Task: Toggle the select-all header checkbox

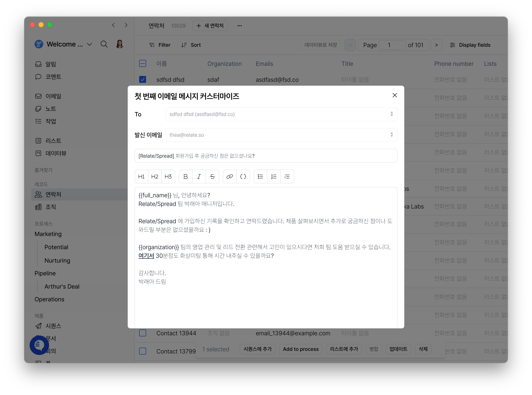Action: pyautogui.click(x=143, y=64)
